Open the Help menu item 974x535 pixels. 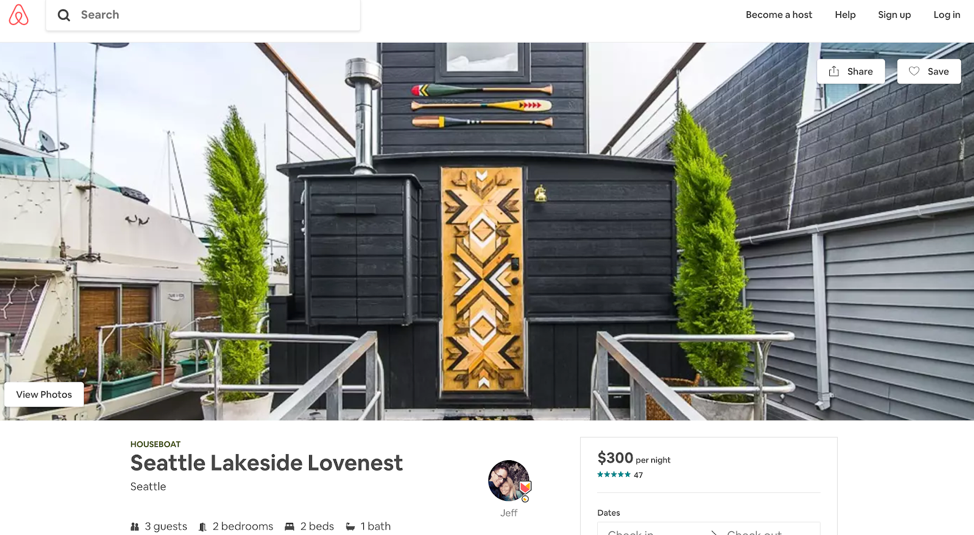(845, 15)
